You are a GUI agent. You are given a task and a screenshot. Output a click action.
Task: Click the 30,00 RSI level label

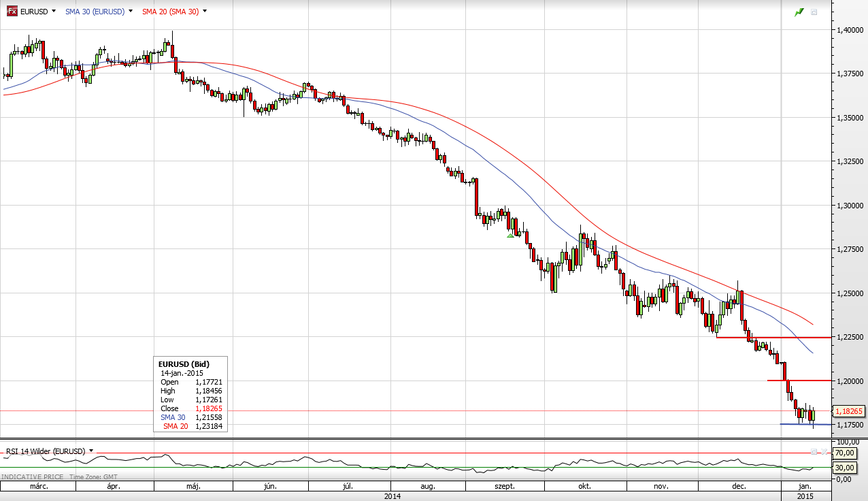[x=845, y=468]
